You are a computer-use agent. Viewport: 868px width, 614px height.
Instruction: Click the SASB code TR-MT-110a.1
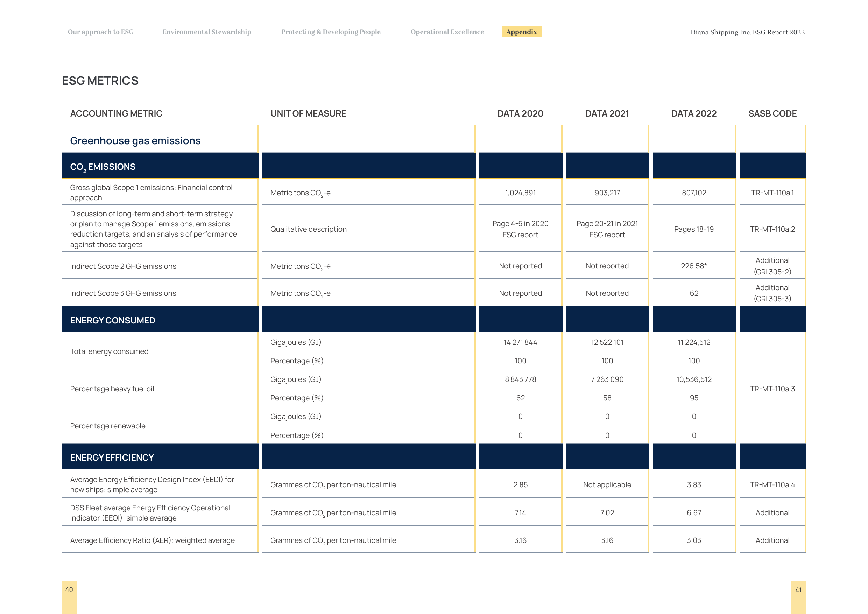click(772, 193)
